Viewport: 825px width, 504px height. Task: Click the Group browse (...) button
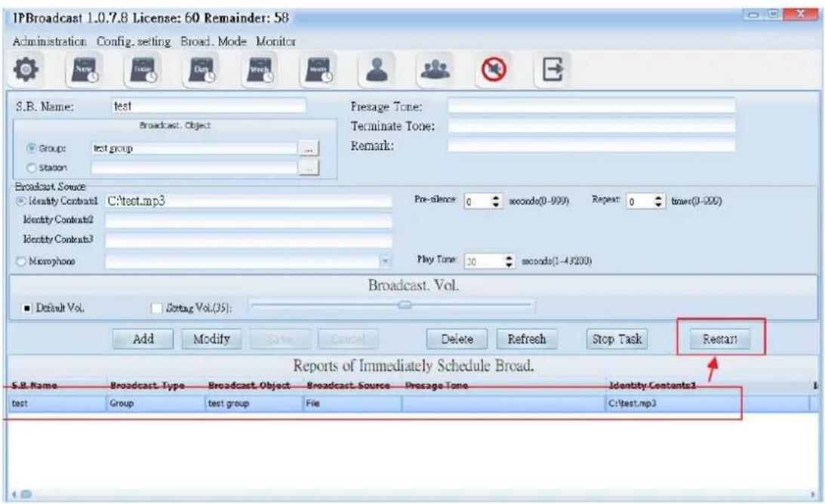(309, 149)
